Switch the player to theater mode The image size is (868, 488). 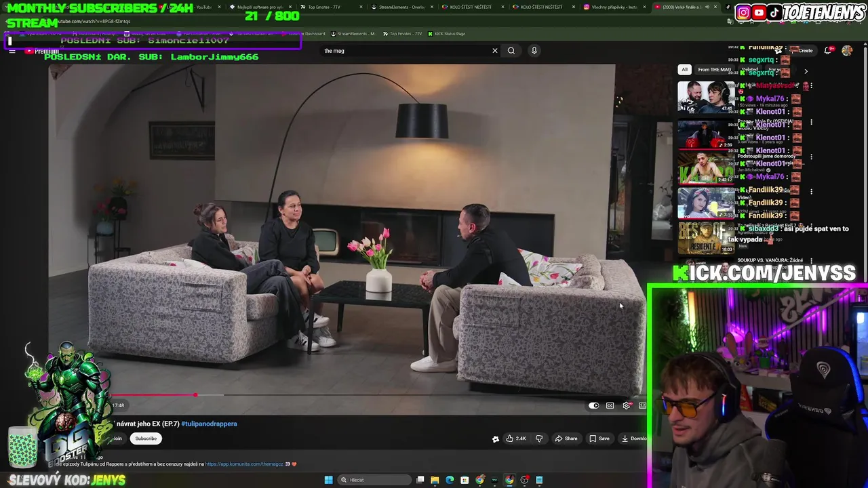coord(642,405)
